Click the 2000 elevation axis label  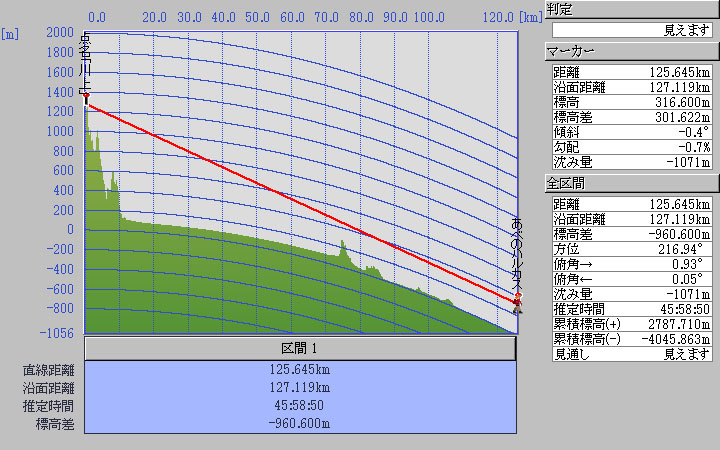pos(60,33)
